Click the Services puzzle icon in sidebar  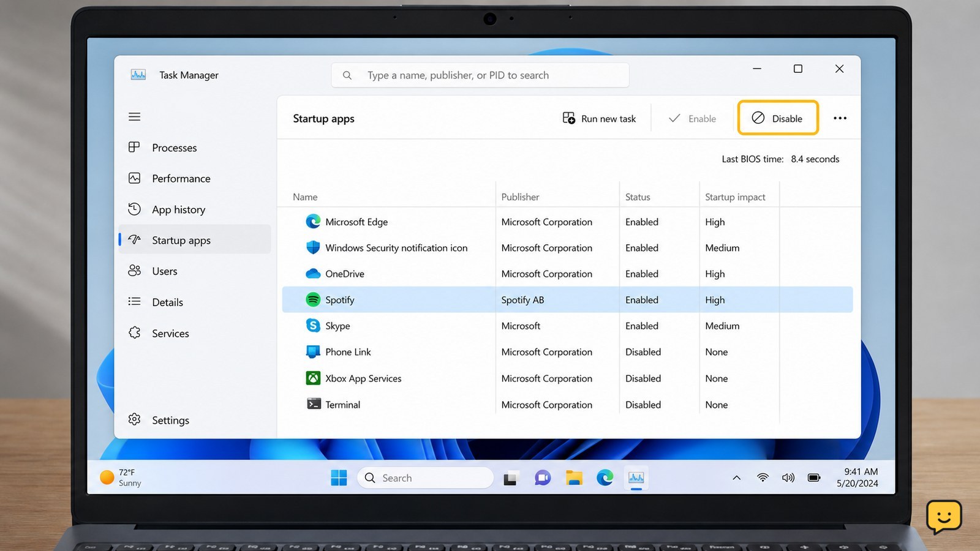tap(134, 332)
